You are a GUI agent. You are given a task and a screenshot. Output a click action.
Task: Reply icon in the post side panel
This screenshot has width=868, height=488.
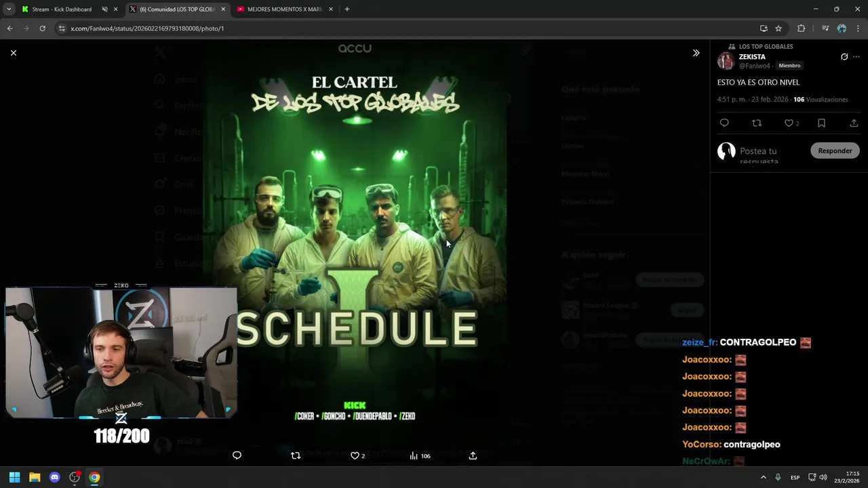coord(724,123)
